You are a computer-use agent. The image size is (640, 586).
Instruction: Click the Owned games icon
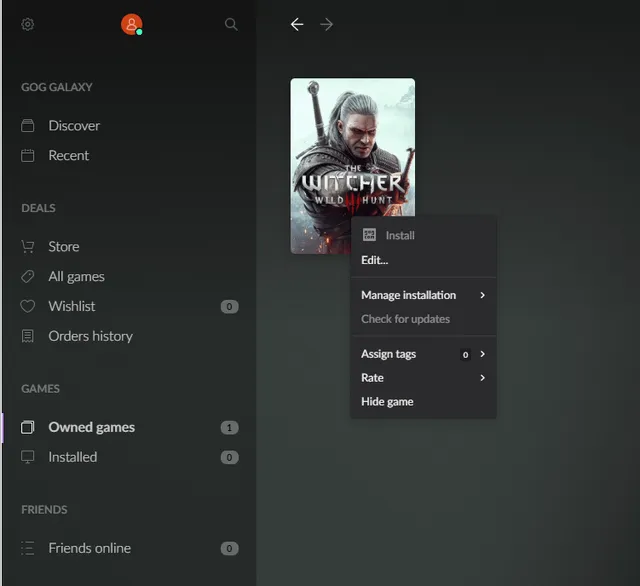(x=27, y=427)
